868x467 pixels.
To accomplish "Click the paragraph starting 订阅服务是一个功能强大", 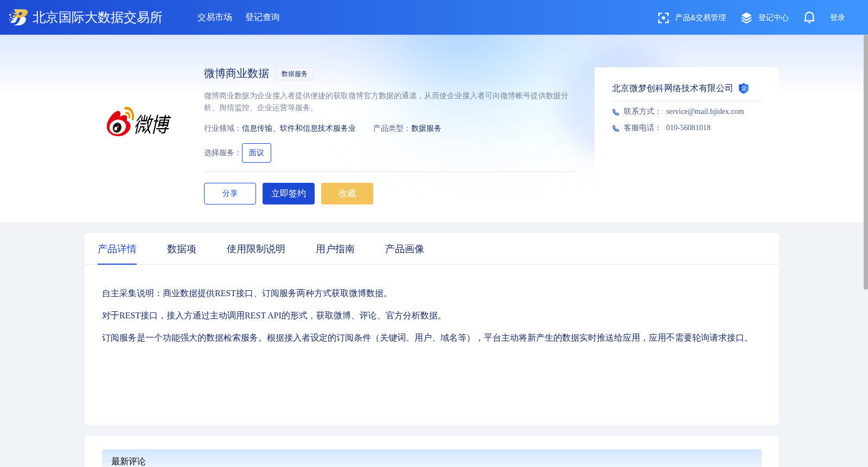I will point(427,338).
